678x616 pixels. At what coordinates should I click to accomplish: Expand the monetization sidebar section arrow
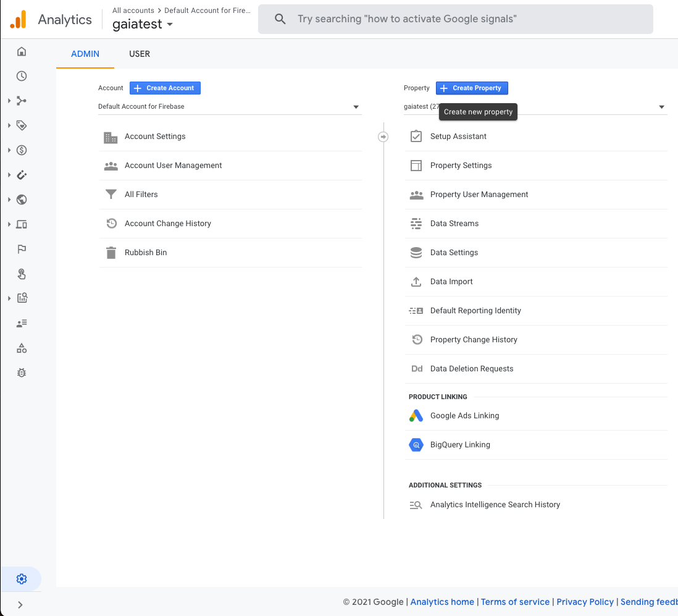coord(9,150)
